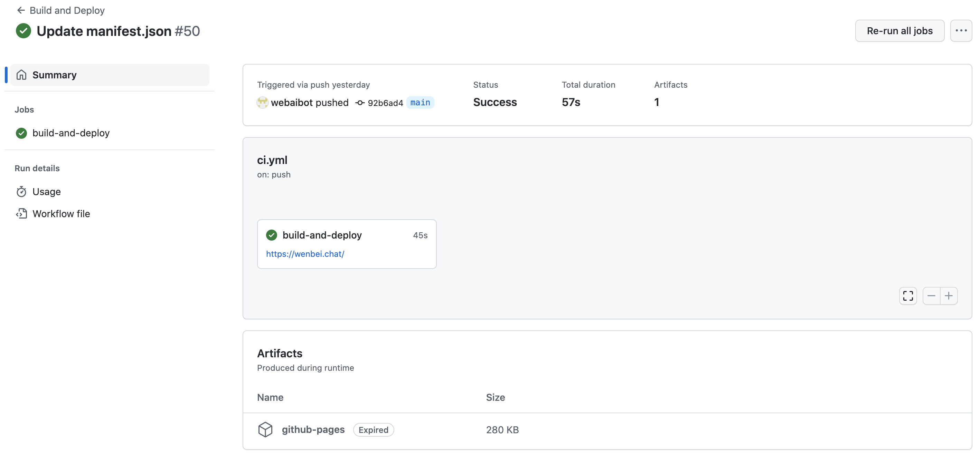This screenshot has width=980, height=455.
Task: Zoom out workflow graph with minus icon
Action: tap(931, 296)
